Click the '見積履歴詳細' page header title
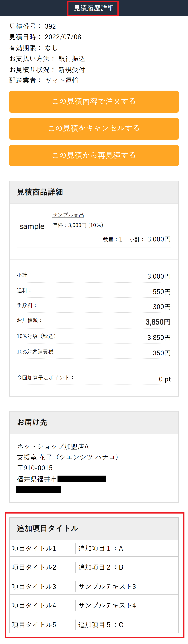This screenshot has width=188, height=644. click(x=94, y=8)
